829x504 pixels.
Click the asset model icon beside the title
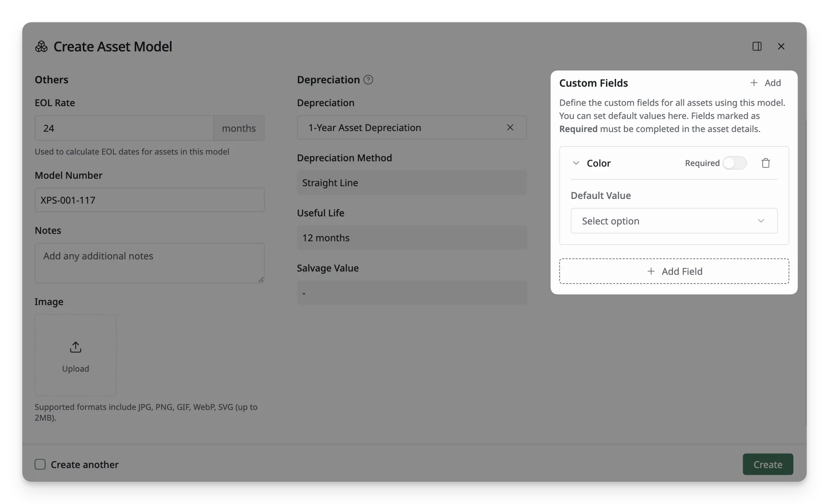click(41, 46)
